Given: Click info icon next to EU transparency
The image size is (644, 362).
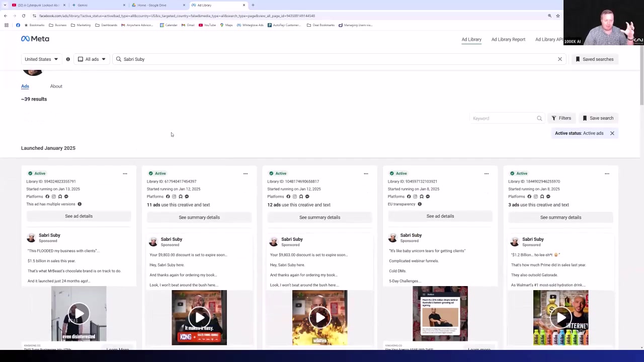Looking at the screenshot, I should click(420, 204).
